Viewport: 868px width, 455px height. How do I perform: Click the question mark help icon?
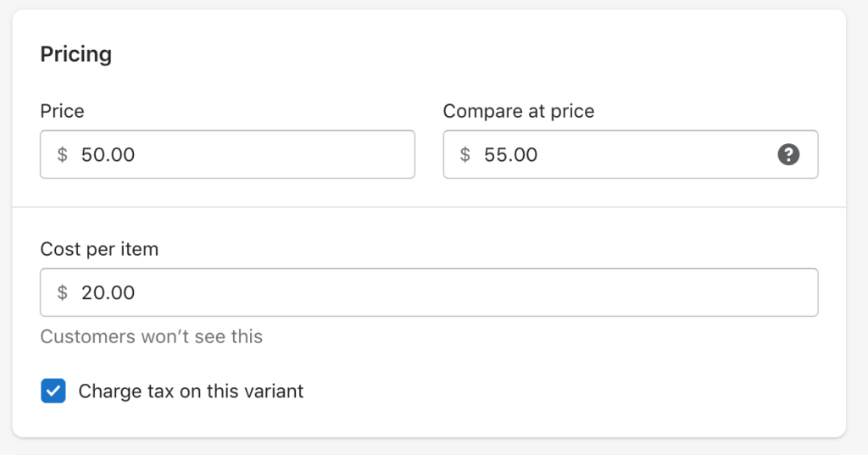coord(788,154)
